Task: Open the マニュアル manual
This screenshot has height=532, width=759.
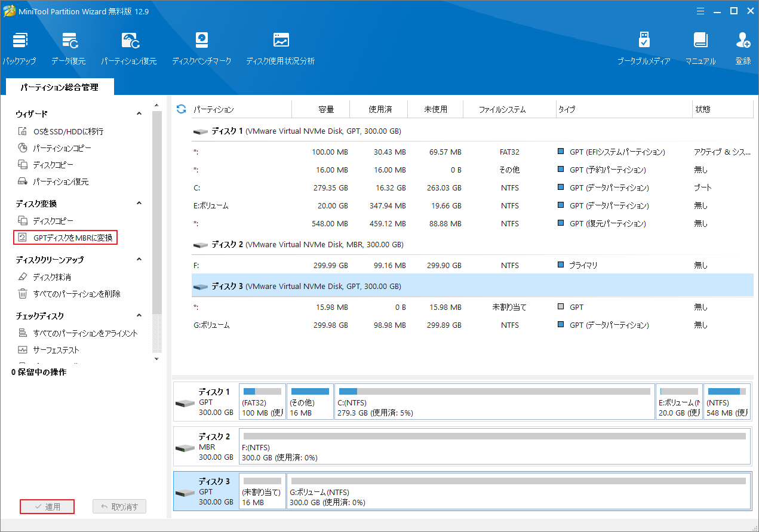Action: (x=700, y=48)
